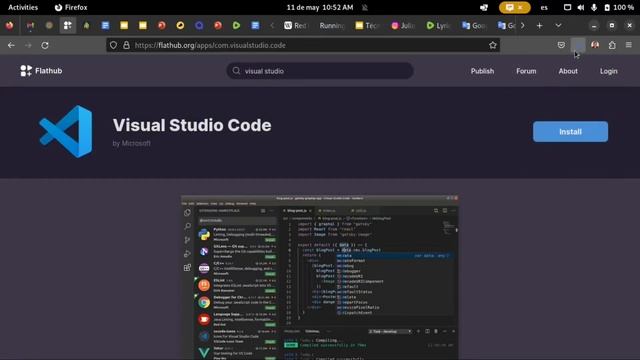Click the volume speaker icon in top bar
The height and width of the screenshot is (360, 640).
click(x=581, y=7)
